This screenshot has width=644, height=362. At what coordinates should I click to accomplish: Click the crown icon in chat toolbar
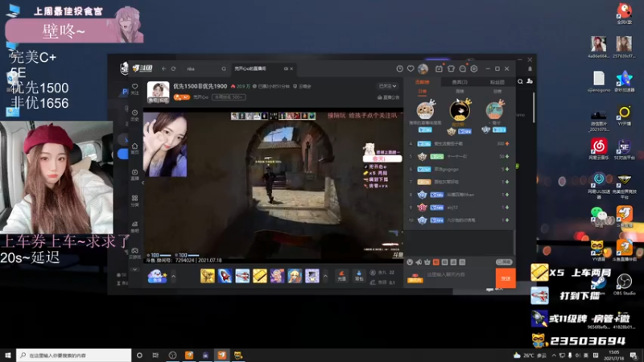point(427,262)
